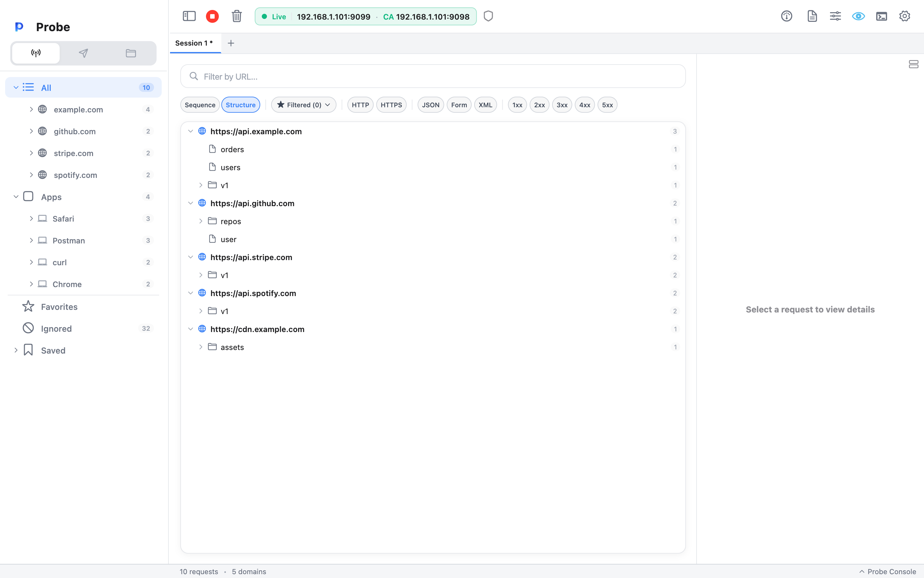The height and width of the screenshot is (578, 924).
Task: Toggle the 1xx status filter
Action: click(517, 105)
